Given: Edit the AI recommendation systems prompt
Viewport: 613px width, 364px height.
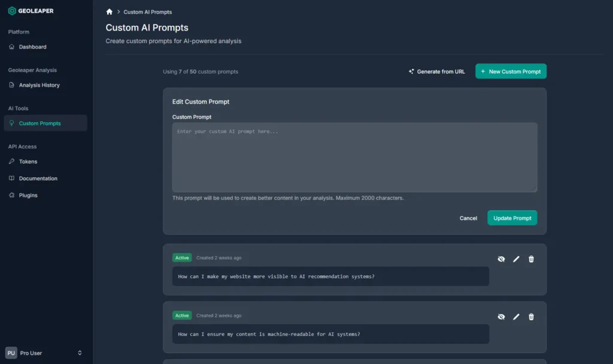Looking at the screenshot, I should 516,259.
